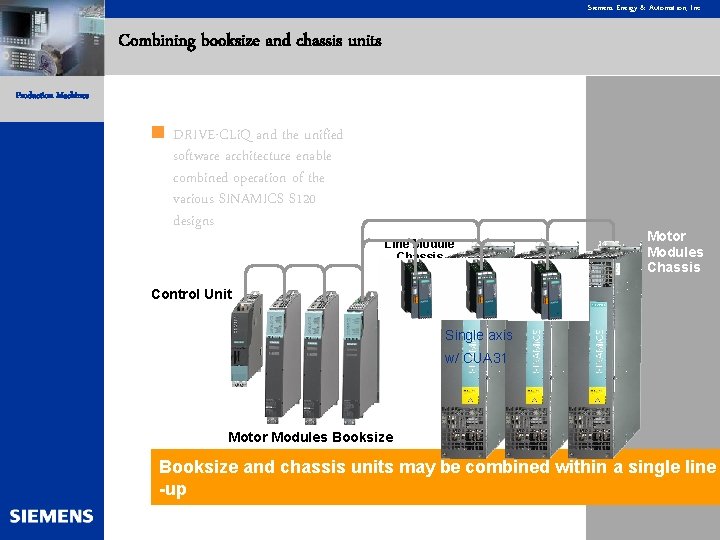
Task: Click the orange banner 'Booksize and chassis units may be combined'
Action: tap(435, 477)
